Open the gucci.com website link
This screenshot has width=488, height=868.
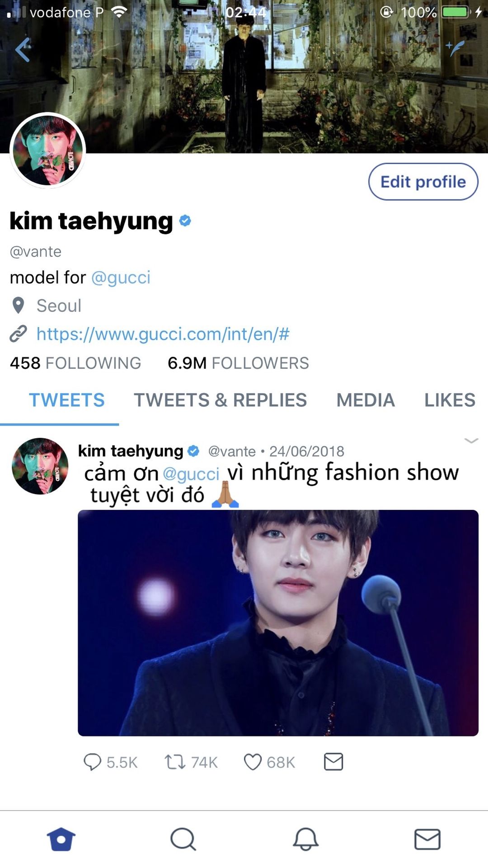163,334
